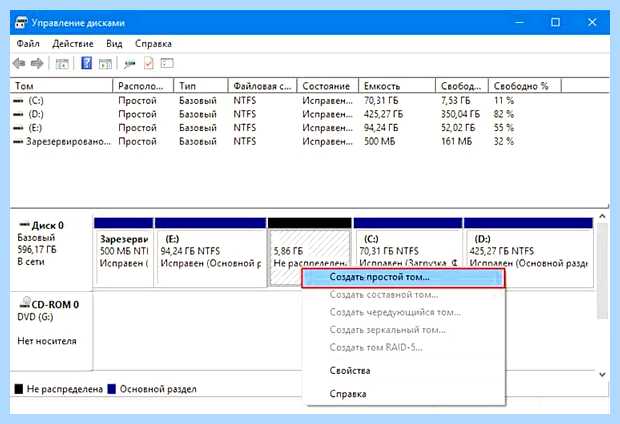Click the last icon in the toolbar
This screenshot has height=424, width=620.
click(x=167, y=63)
